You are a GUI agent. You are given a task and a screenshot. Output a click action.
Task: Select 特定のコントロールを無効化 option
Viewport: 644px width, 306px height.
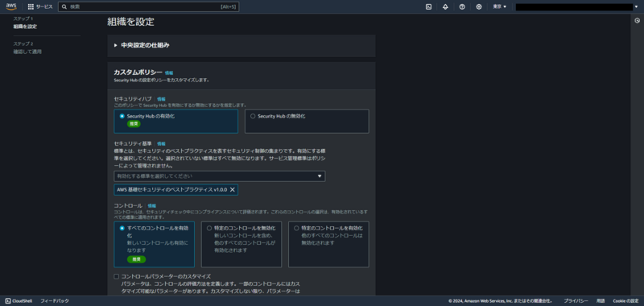coord(242,244)
